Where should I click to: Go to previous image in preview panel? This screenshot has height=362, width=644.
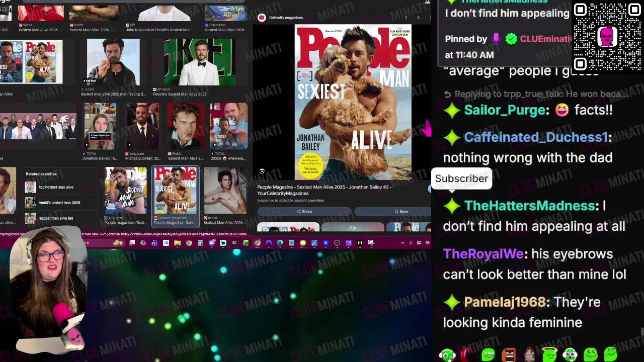[x=406, y=18]
